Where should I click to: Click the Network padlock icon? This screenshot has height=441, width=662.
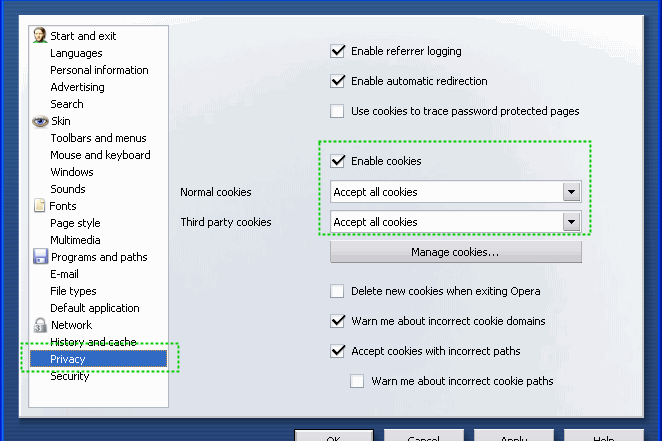click(40, 325)
